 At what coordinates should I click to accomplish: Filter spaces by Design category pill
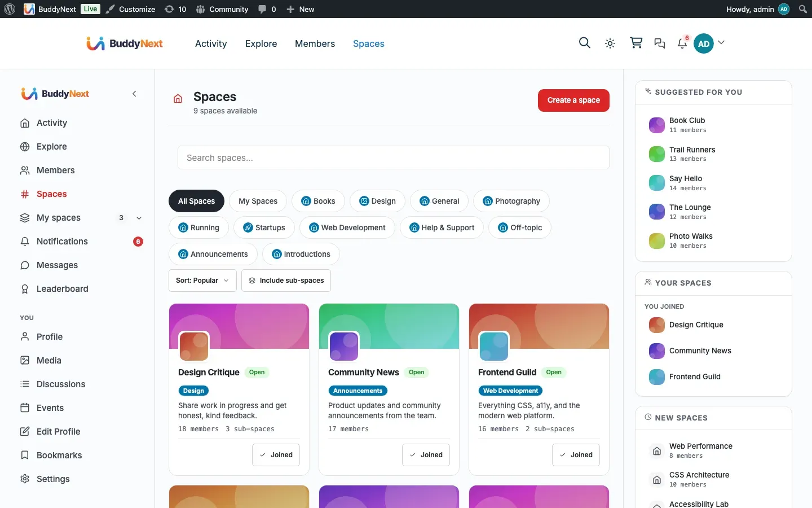coord(377,201)
